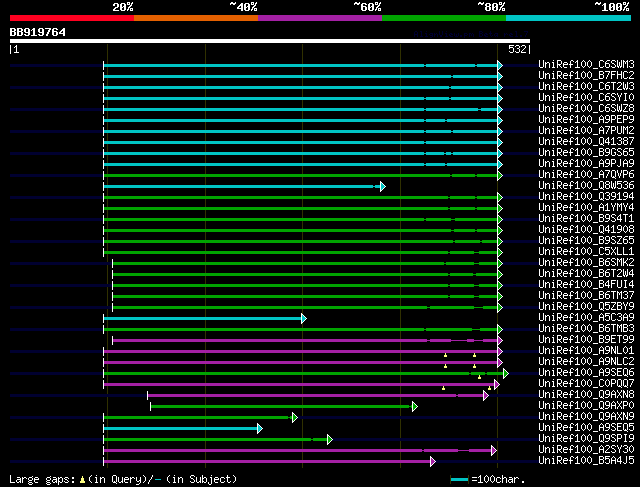Click the purple arrowhead of the C0PQQ7 alignment
640x487 pixels.
tap(497, 385)
